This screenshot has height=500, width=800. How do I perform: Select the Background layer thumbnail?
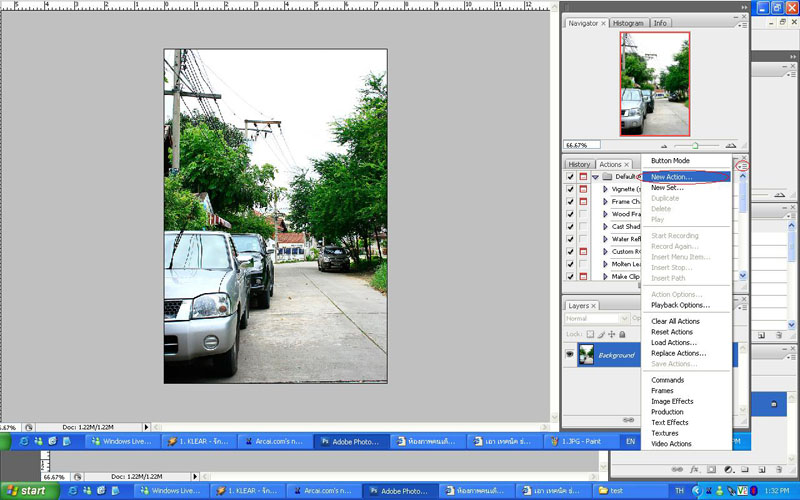(x=586, y=355)
